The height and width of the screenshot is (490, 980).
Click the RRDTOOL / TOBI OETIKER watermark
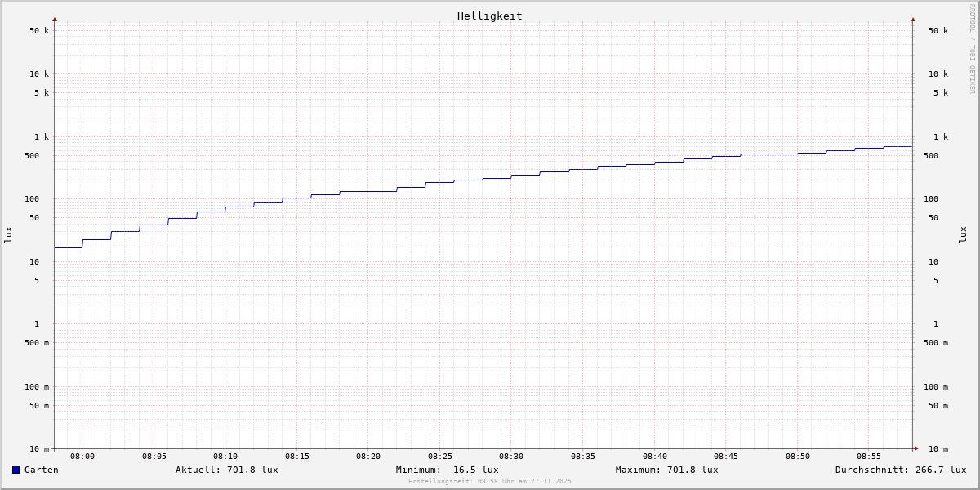pos(972,49)
